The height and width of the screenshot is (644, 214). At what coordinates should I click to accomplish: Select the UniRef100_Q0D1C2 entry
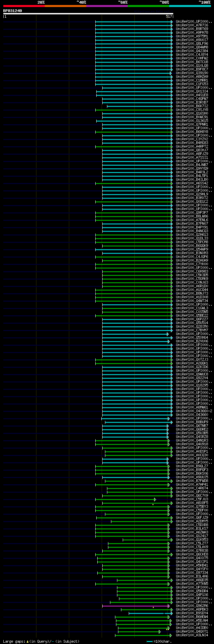coord(192,202)
